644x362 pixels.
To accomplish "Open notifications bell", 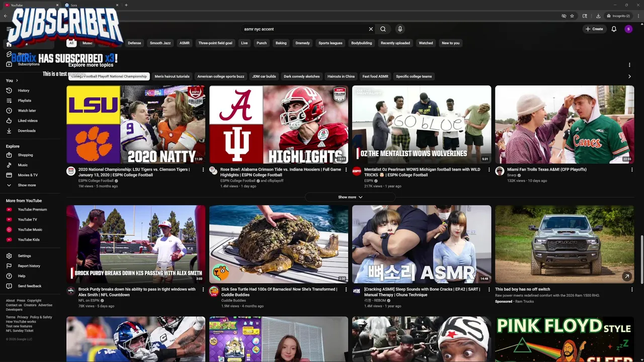I will 614,29.
